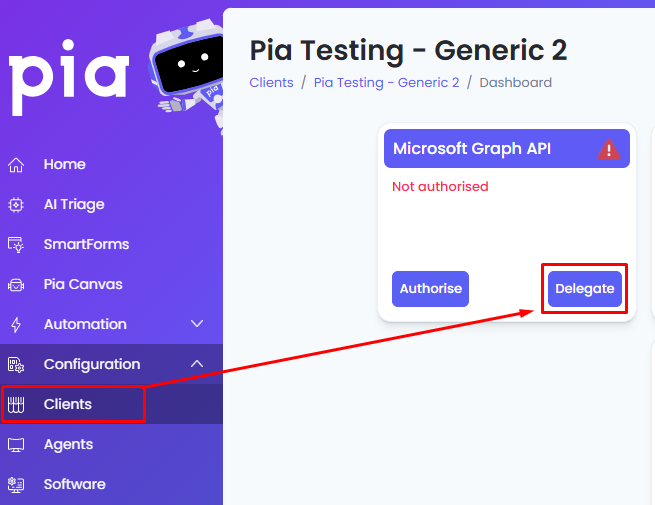Click the SmartForms lightbulb icon
Screen dimensions: 655x505
(x=16, y=245)
